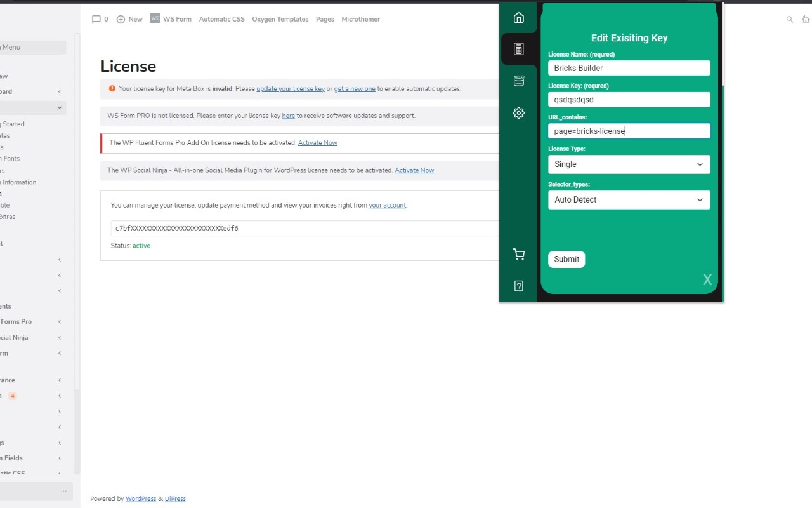
Task: Click the Forms Pro sidebar menu label
Action: point(16,322)
